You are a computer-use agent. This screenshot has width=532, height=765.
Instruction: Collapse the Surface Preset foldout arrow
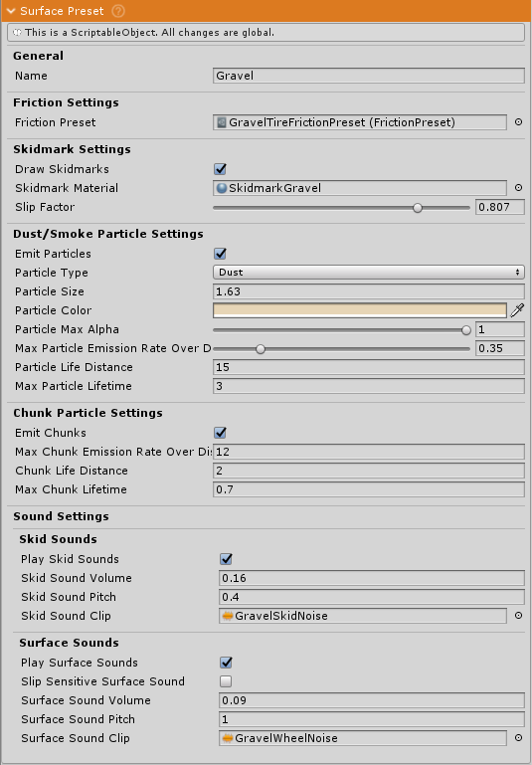[10, 11]
